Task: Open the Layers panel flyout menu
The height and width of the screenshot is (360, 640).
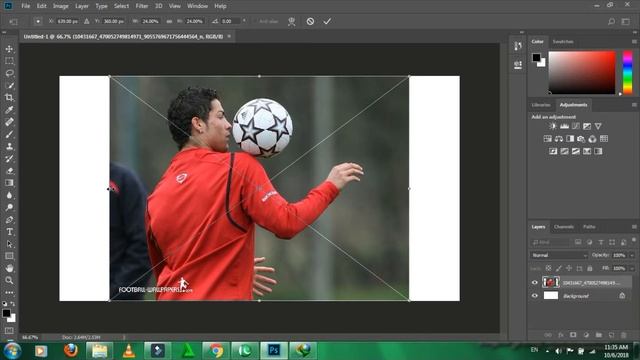Action: click(x=634, y=227)
